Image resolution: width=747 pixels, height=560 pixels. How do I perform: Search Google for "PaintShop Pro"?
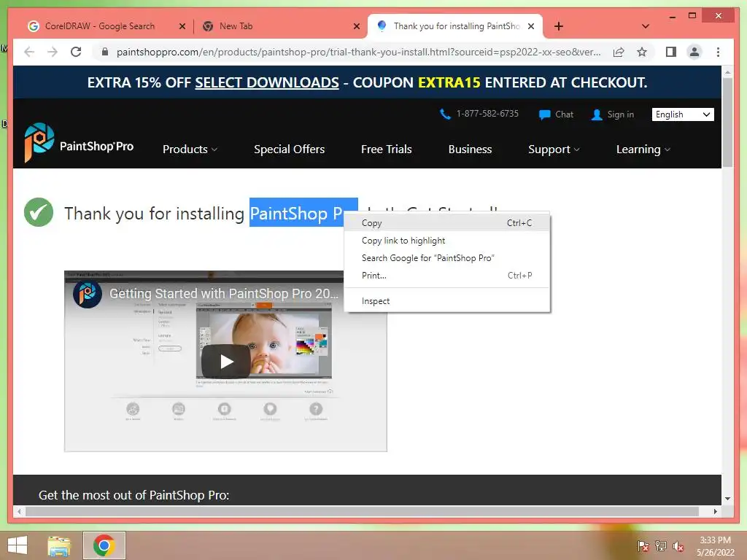coord(446,257)
